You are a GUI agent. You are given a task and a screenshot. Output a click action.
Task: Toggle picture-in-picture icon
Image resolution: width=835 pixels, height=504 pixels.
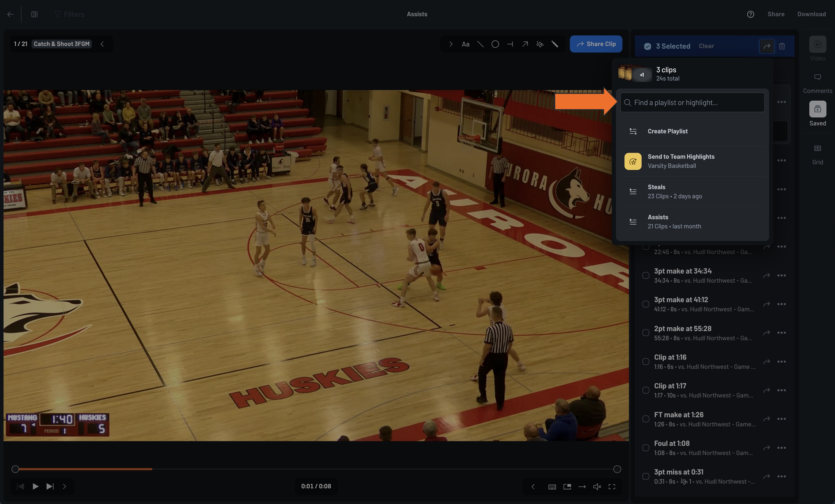click(x=567, y=487)
